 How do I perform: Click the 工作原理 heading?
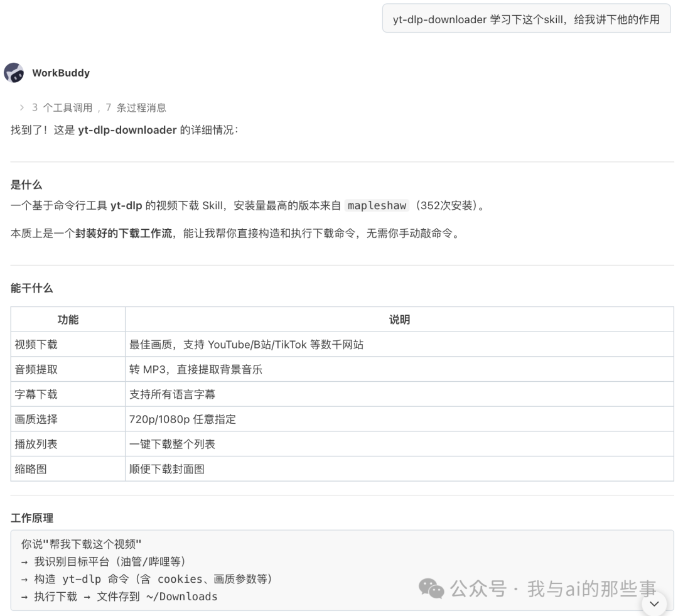[32, 518]
